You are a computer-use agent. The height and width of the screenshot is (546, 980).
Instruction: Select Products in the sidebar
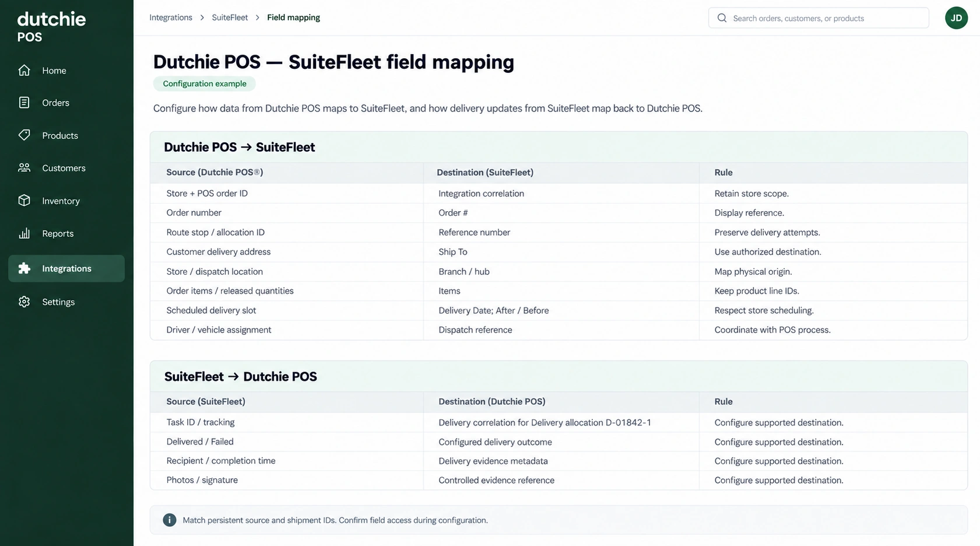point(66,135)
